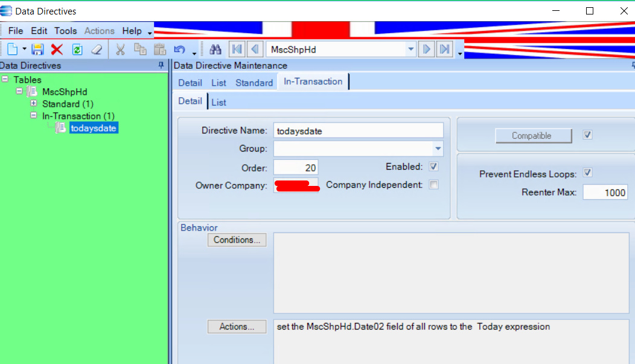Go to last record navigation icon
635x364 pixels.
(445, 49)
